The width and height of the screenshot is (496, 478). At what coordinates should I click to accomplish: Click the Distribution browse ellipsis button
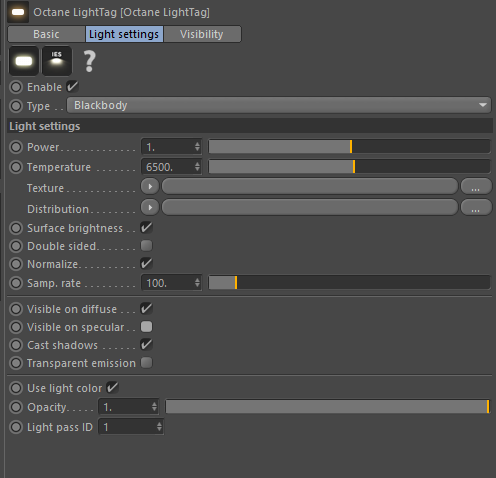pos(476,207)
